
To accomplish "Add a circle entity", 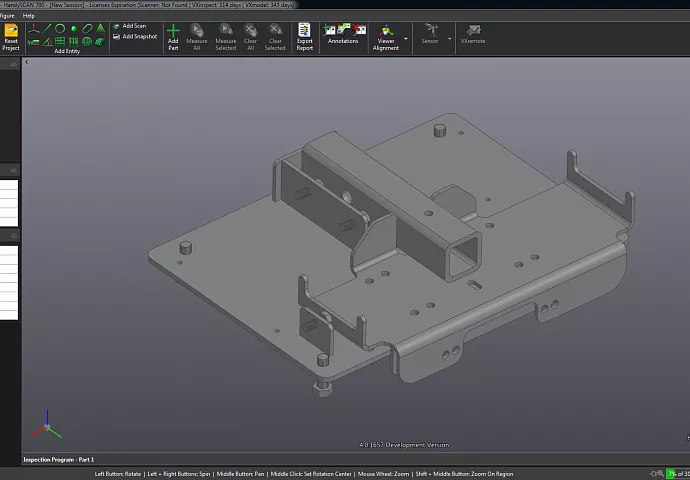I will (x=60, y=29).
